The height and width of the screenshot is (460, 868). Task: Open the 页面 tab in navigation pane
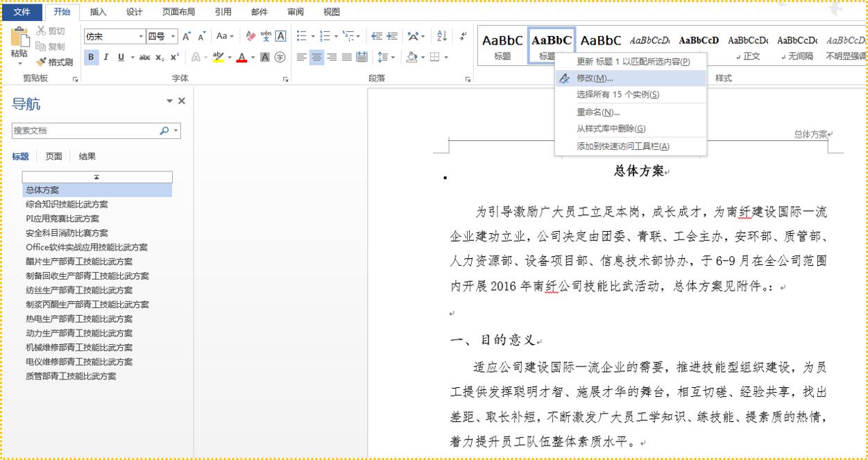(54, 157)
